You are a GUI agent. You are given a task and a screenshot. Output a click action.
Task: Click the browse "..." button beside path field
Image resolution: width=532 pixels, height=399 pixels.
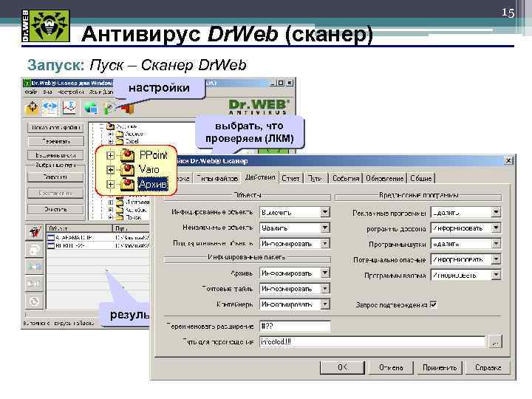pos(495,342)
